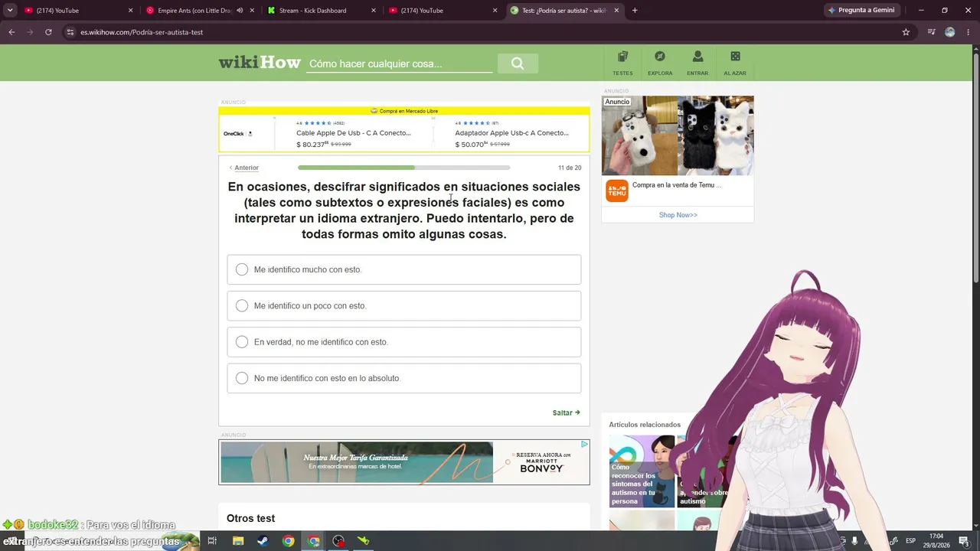The image size is (980, 551).
Task: Switch to the active Chrome taskbar window
Action: click(x=313, y=541)
